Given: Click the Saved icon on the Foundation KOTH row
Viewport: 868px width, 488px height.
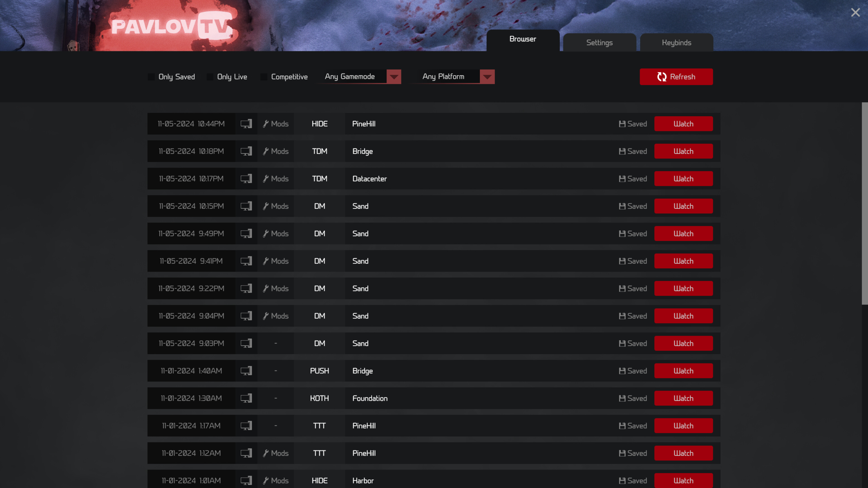Looking at the screenshot, I should (622, 398).
